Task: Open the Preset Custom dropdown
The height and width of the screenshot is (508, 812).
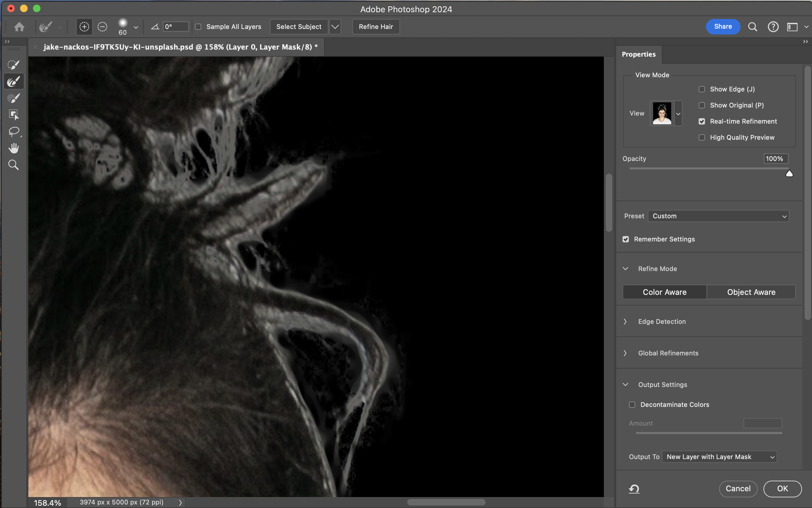Action: [718, 216]
